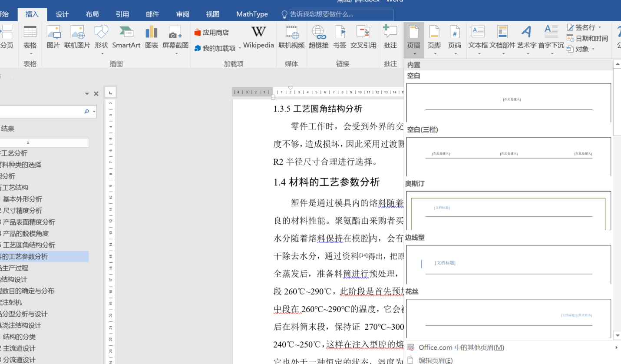Open the Table insert tool
This screenshot has width=621, height=364.
click(x=30, y=40)
